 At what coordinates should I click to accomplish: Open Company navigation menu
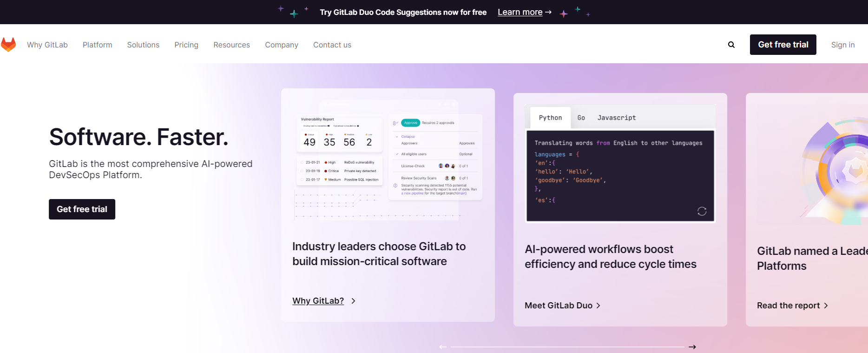click(282, 45)
